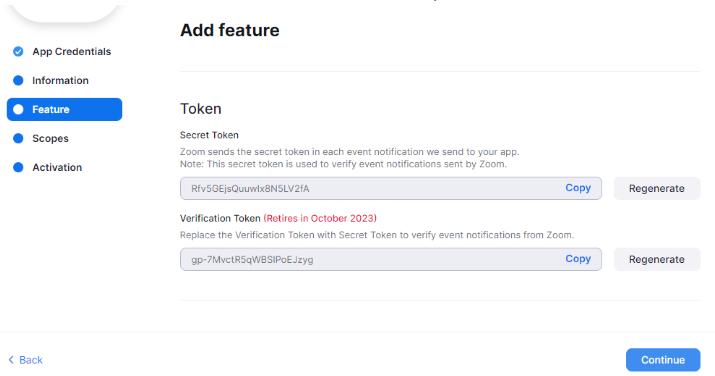Click the blue dot beside Scopes

pyautogui.click(x=18, y=139)
